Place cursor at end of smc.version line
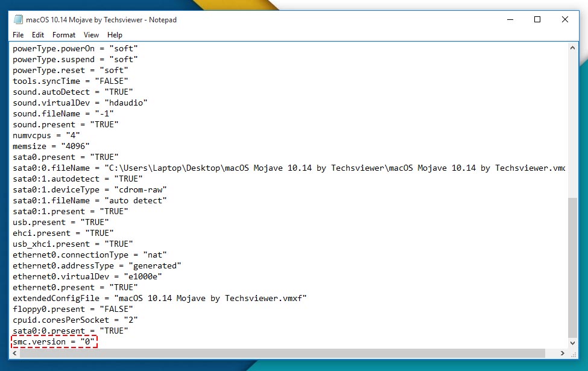Image resolution: width=588 pixels, height=371 pixels. (x=95, y=342)
